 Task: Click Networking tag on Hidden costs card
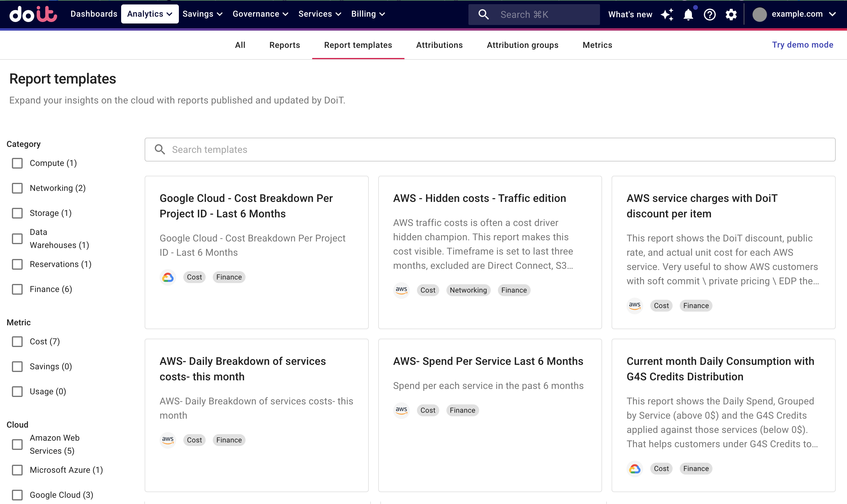468,290
